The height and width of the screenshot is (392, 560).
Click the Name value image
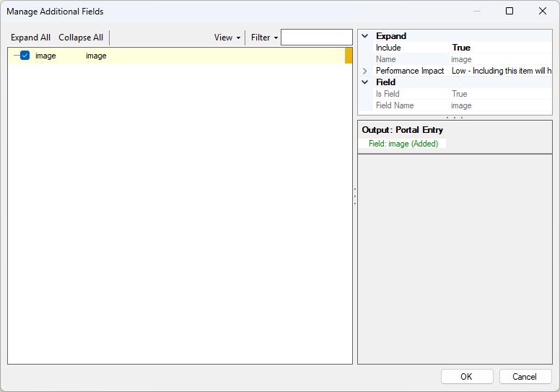coord(461,59)
